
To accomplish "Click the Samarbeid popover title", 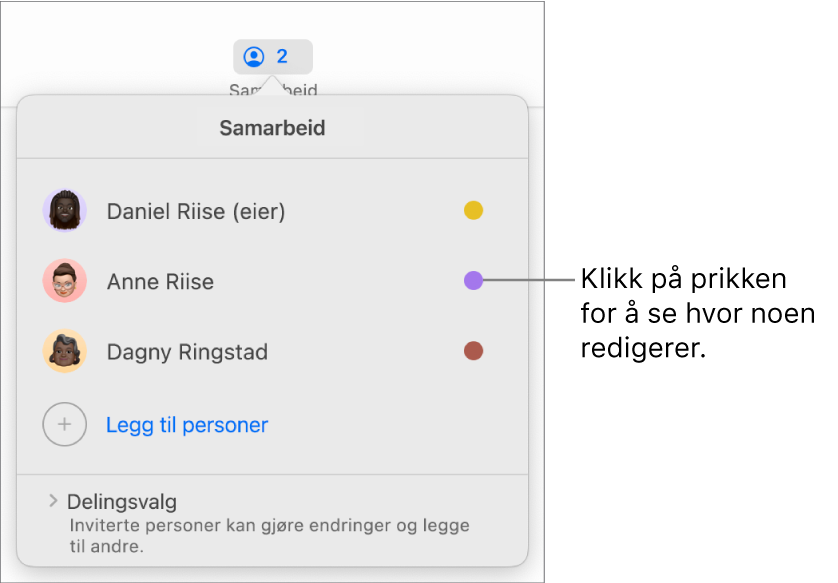I will pos(272,129).
